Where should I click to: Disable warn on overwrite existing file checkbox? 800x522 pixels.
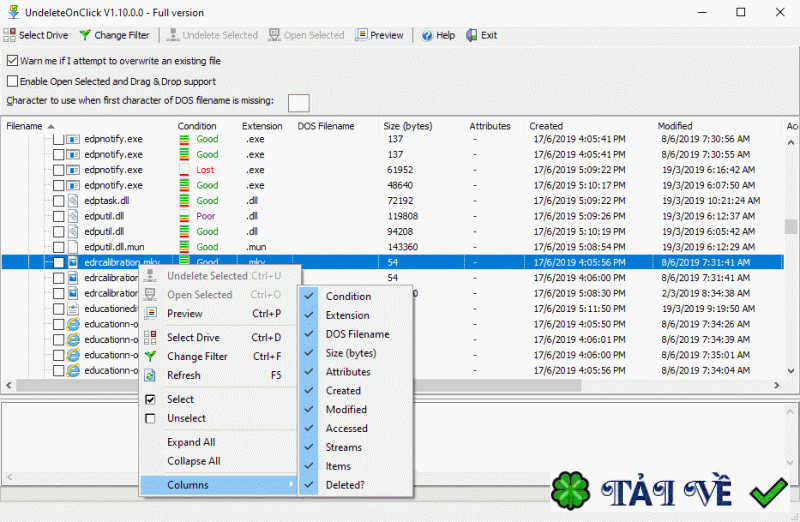13,61
